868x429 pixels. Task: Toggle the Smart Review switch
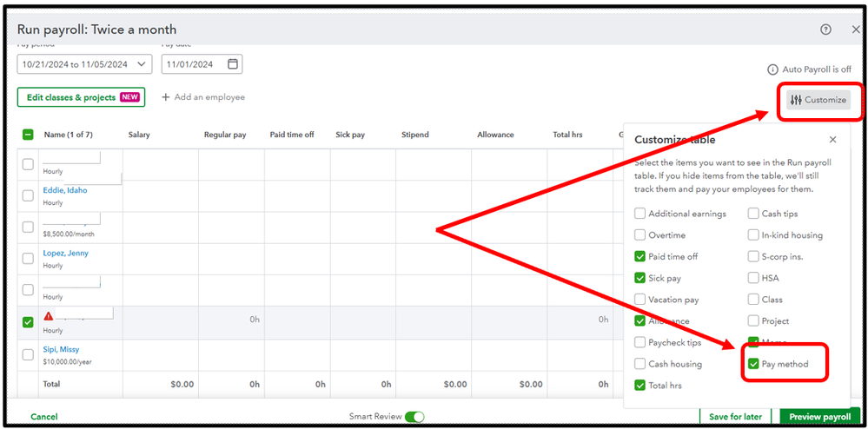tap(414, 417)
